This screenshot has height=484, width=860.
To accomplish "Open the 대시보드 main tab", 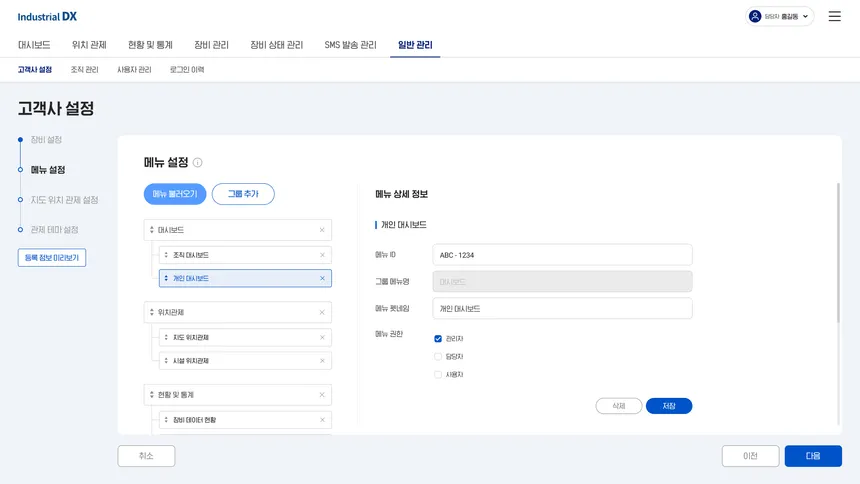I will point(34,45).
